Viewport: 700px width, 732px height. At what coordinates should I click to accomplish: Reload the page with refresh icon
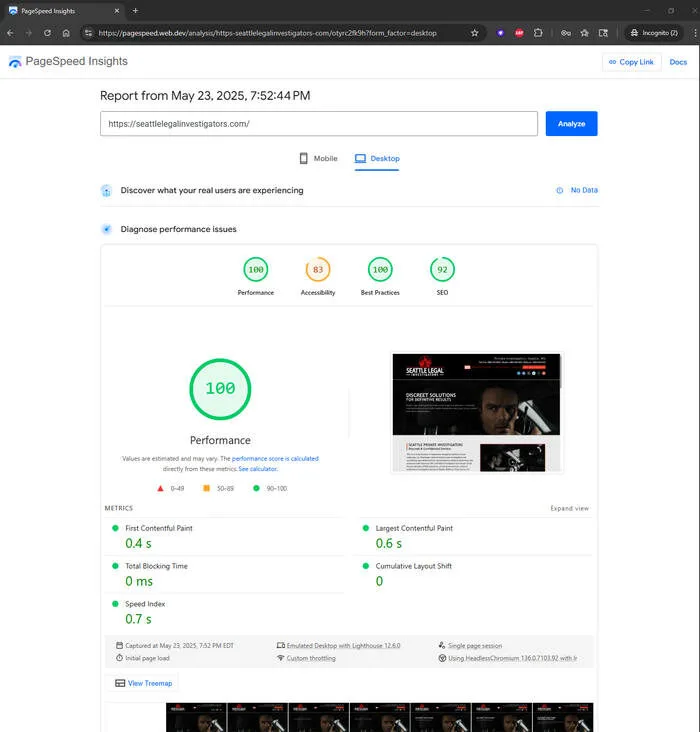pyautogui.click(x=48, y=33)
